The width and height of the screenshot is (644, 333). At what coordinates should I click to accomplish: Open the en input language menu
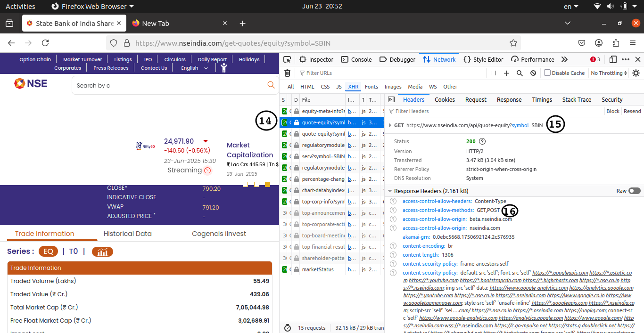(571, 7)
